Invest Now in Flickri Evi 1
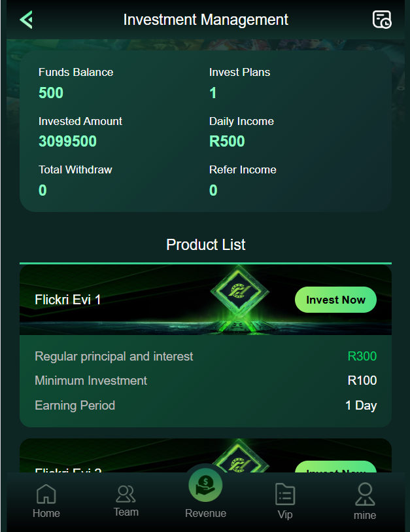The width and height of the screenshot is (410, 532). pos(335,300)
